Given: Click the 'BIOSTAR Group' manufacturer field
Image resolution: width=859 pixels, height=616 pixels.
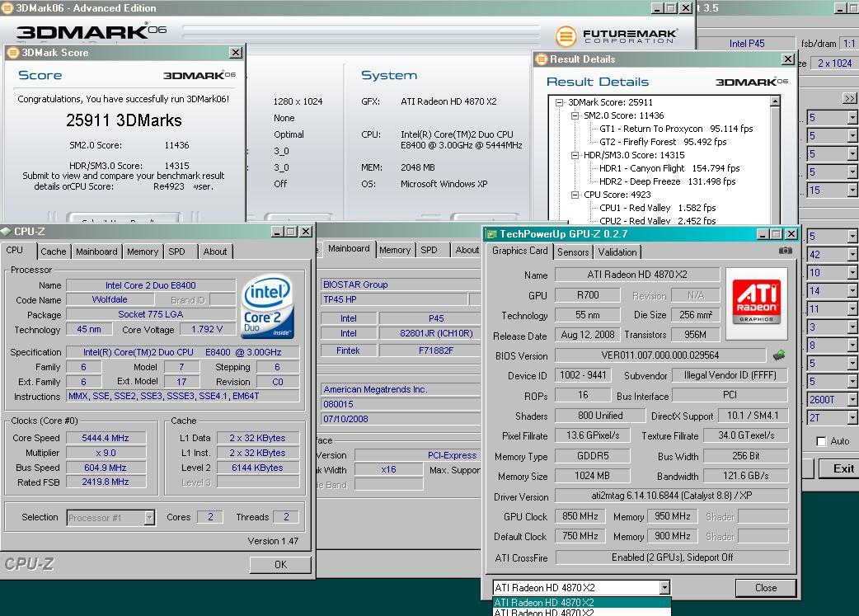Looking at the screenshot, I should point(400,284).
